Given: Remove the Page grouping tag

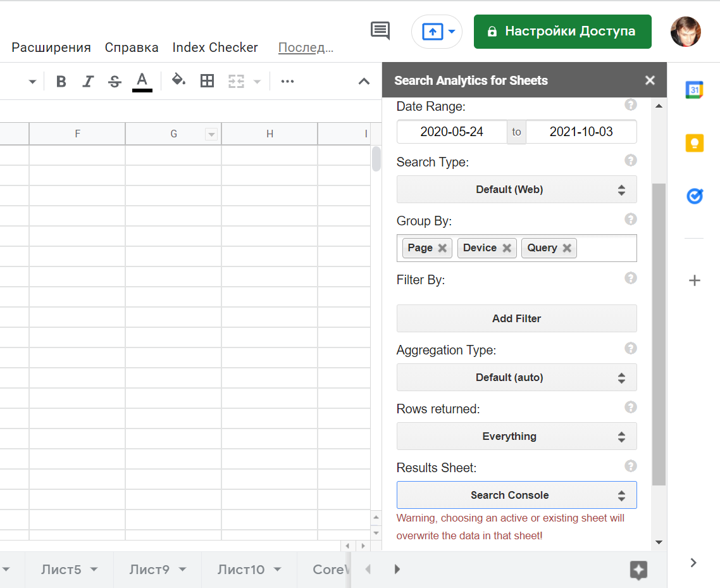Looking at the screenshot, I should (442, 248).
